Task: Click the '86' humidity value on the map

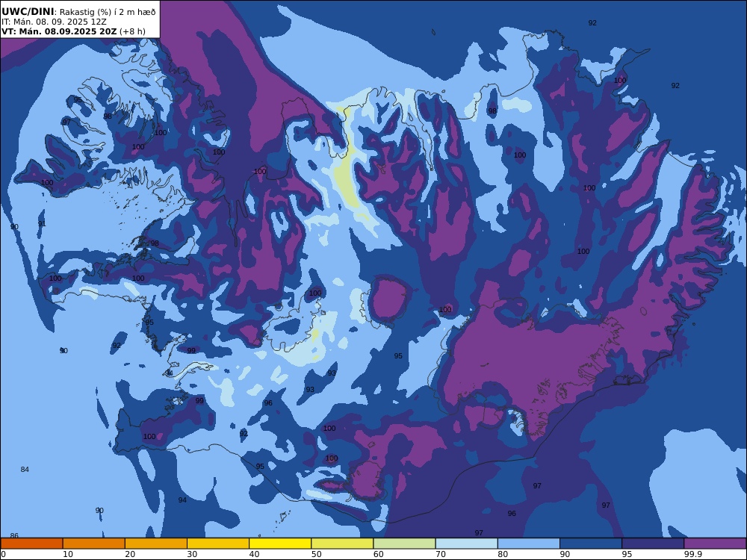Action: [x=14, y=535]
